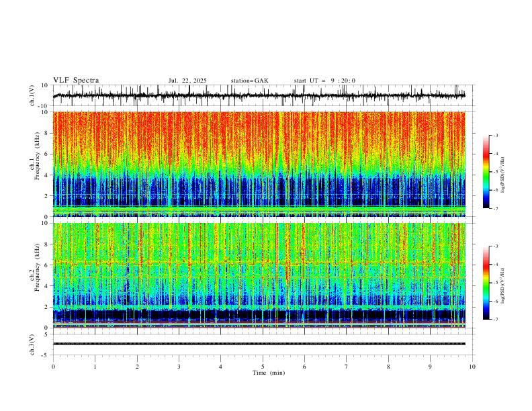
Task: Select the ch.1 "Frequency (kHz)" axis label
Action: (x=38, y=156)
